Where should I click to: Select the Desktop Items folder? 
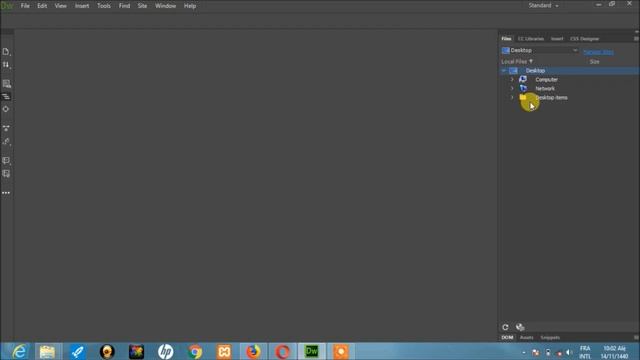coord(551,98)
